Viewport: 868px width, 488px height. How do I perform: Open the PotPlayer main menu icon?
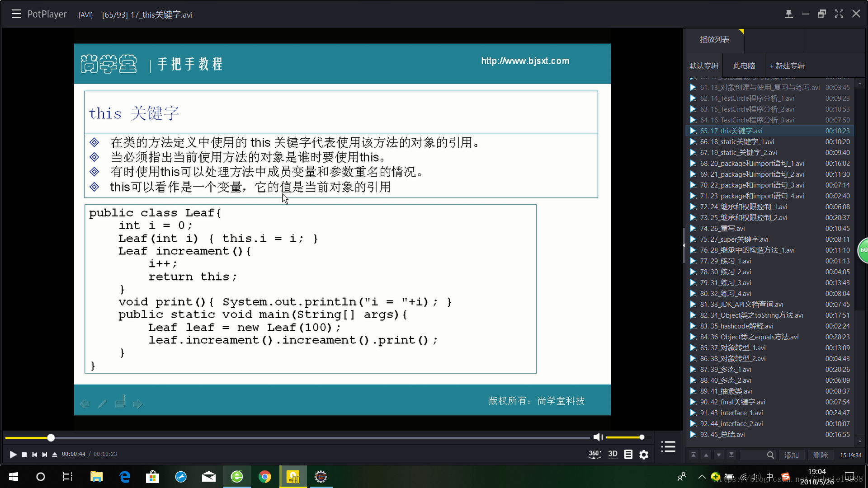(x=17, y=14)
